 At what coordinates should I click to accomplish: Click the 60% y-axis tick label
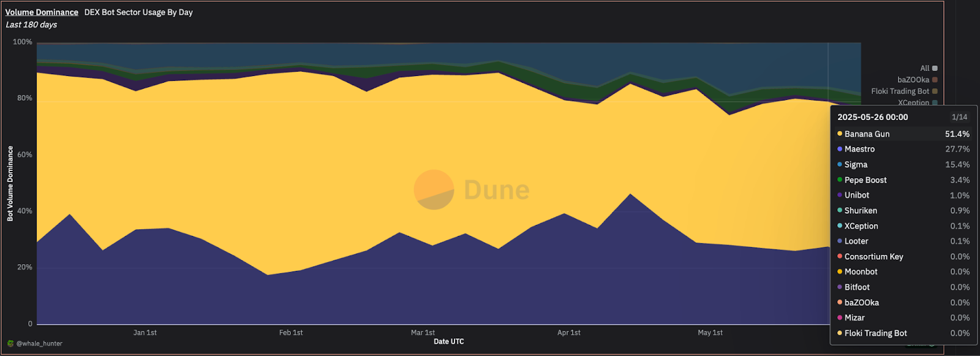pos(24,154)
